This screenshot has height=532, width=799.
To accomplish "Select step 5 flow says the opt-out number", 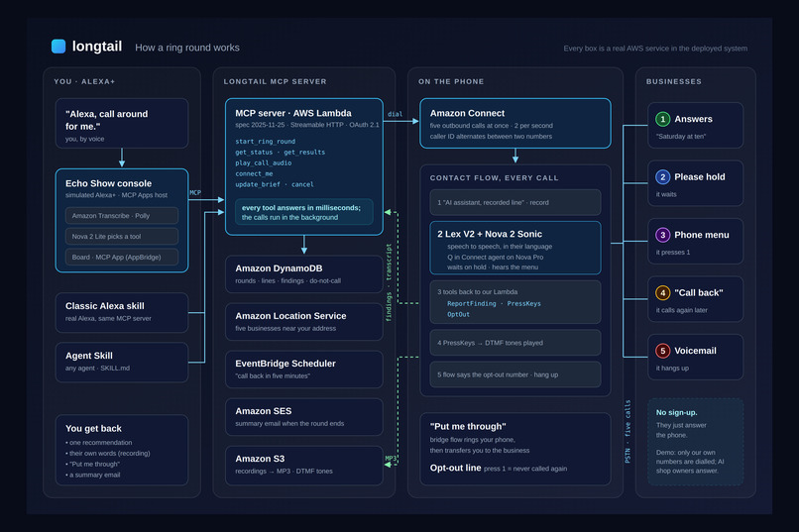I will [x=515, y=374].
